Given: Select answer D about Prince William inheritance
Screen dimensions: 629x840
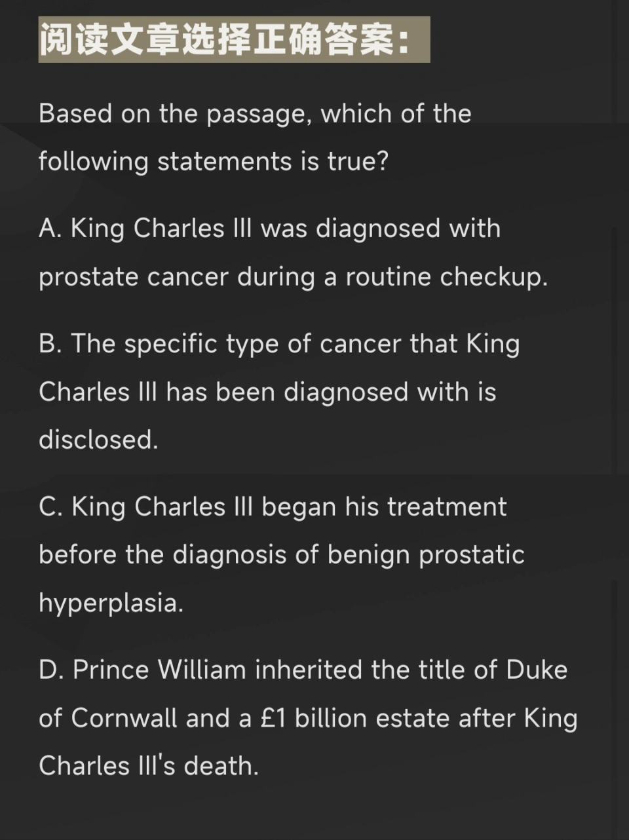Looking at the screenshot, I should [308, 717].
